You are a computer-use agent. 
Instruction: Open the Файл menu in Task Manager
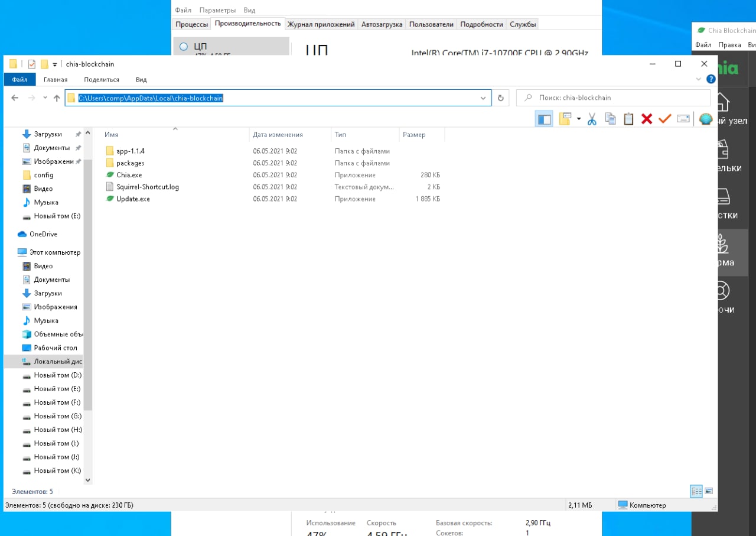[183, 10]
